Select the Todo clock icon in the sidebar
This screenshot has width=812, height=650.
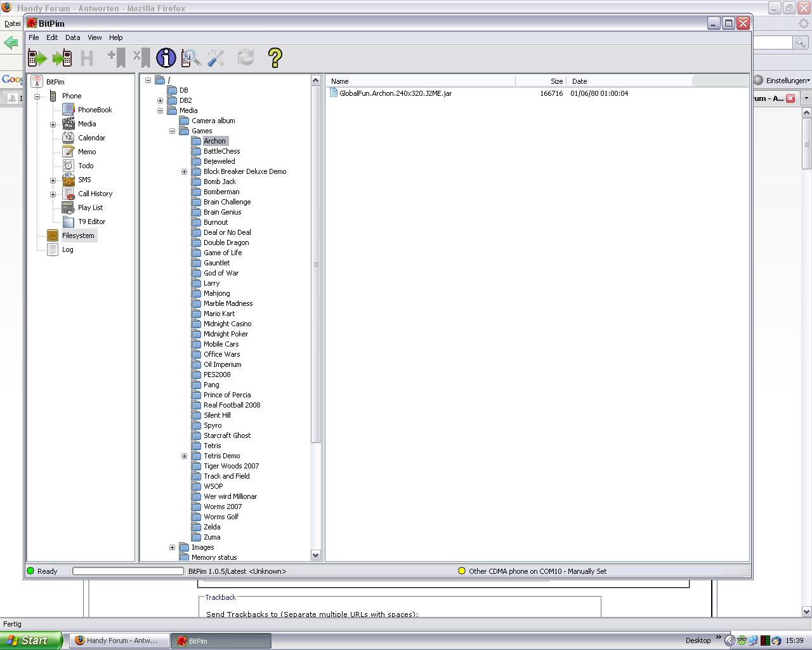pos(69,166)
